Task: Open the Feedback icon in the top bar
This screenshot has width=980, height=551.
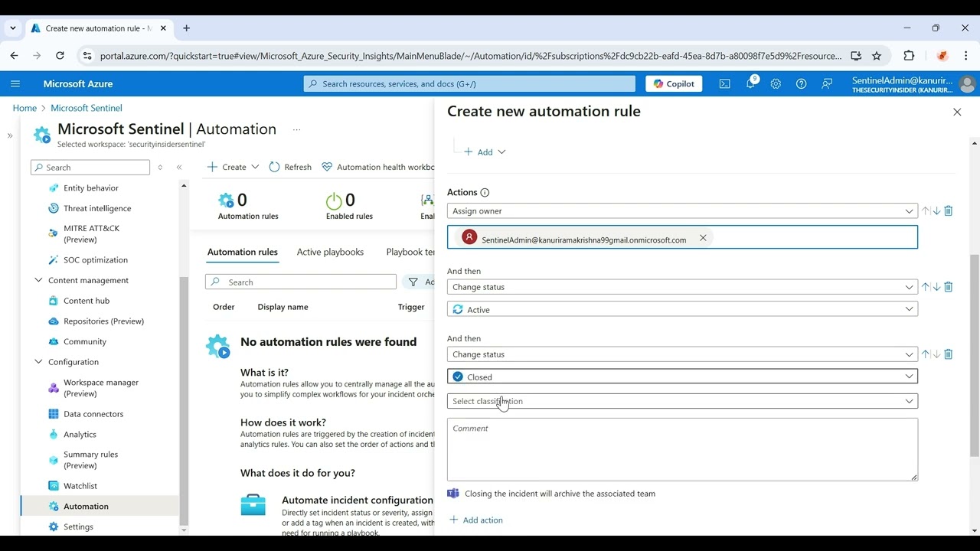Action: coord(827,83)
